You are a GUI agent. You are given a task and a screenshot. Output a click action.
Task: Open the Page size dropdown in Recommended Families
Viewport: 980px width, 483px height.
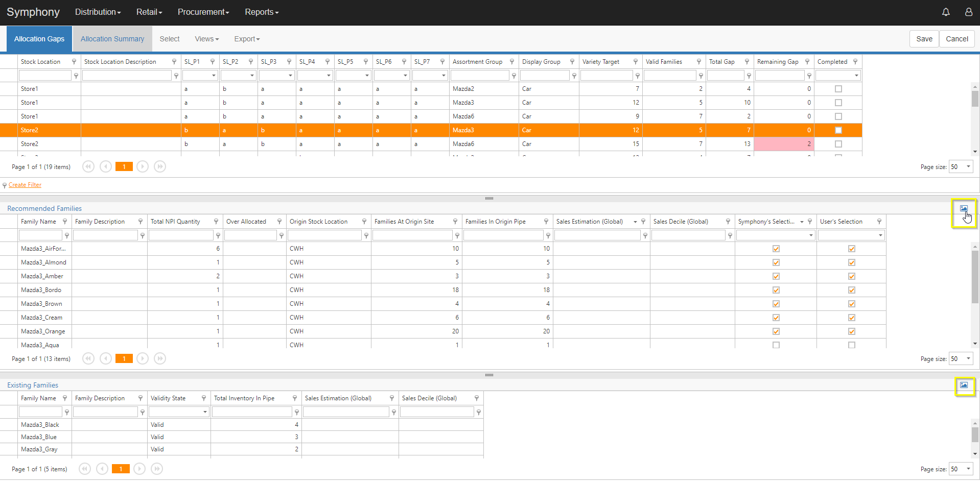(x=961, y=358)
